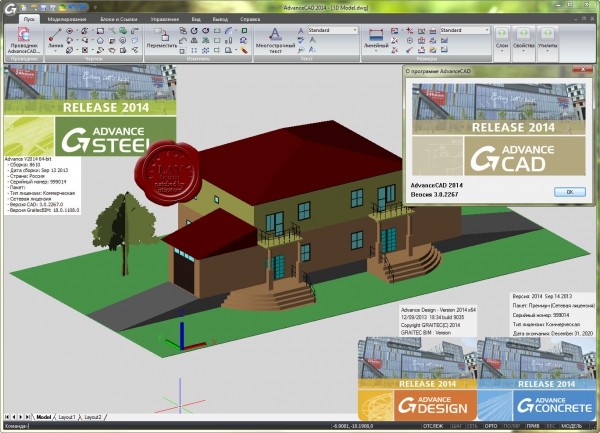The width and height of the screenshot is (600, 433).
Task: Click the Переместить (Move) tool
Action: pyautogui.click(x=162, y=37)
